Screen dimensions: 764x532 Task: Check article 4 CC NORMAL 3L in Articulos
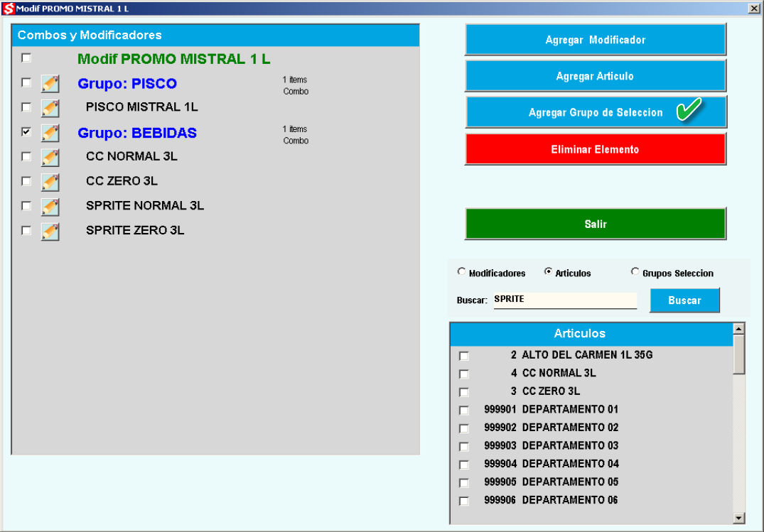point(464,374)
